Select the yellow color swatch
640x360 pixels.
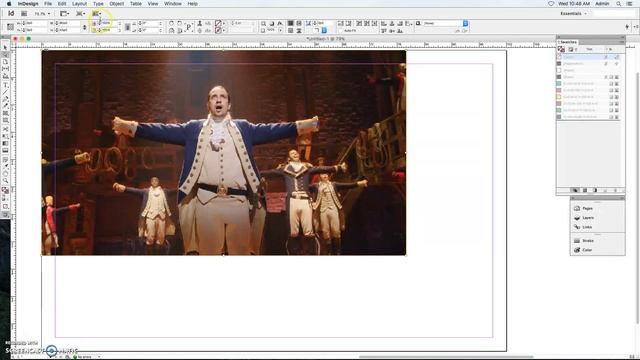[589, 97]
